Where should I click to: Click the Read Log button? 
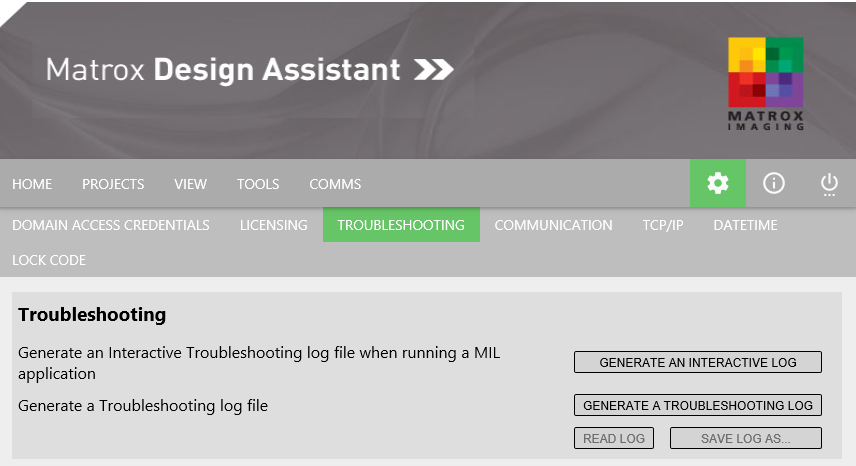point(614,438)
